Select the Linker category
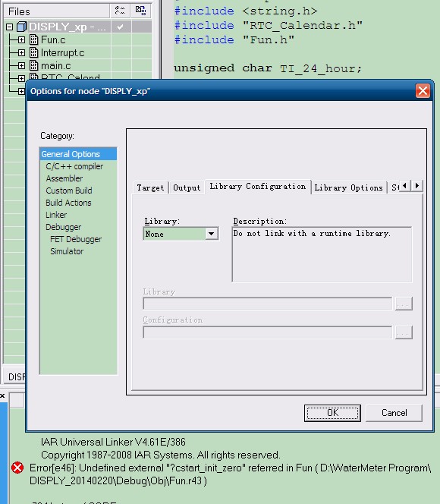 (x=56, y=215)
